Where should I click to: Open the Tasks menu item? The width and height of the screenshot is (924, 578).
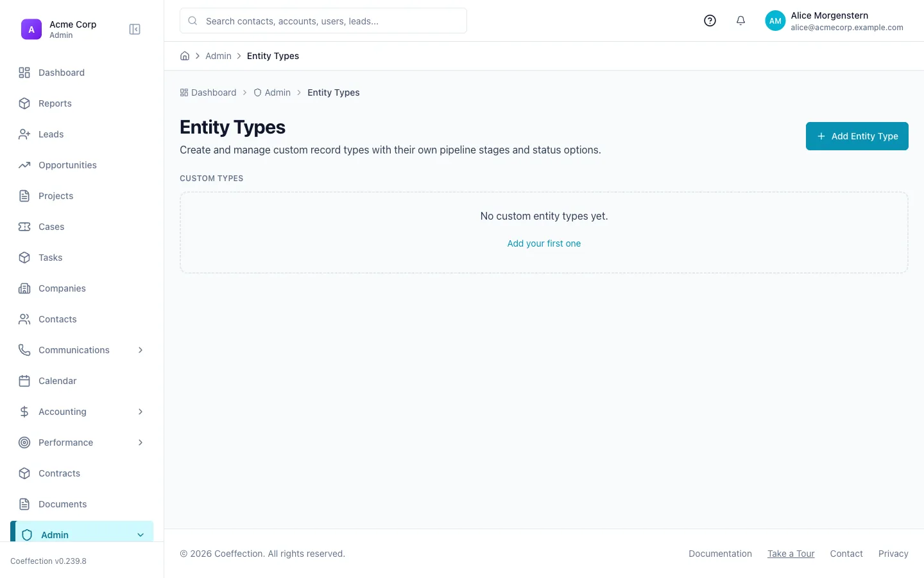[x=82, y=258]
